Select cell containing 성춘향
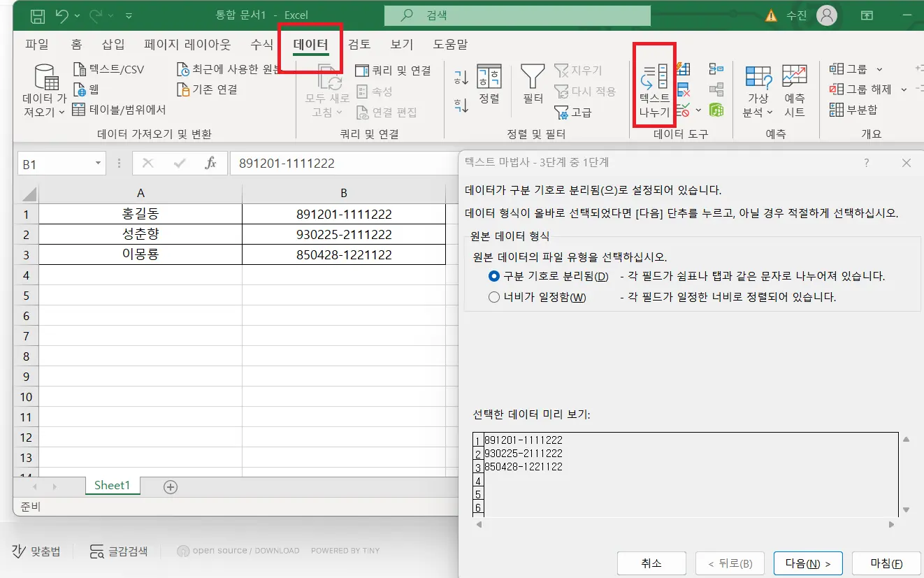 pyautogui.click(x=140, y=234)
